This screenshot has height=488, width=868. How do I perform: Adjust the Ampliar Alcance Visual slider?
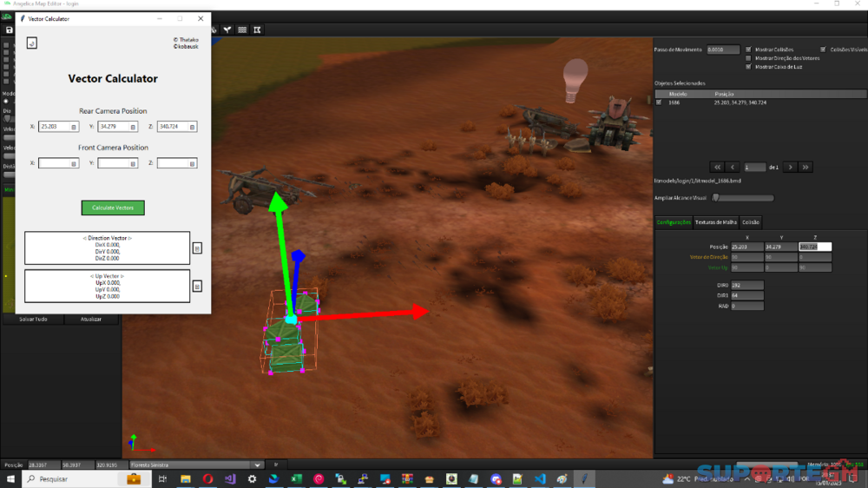[x=715, y=198]
